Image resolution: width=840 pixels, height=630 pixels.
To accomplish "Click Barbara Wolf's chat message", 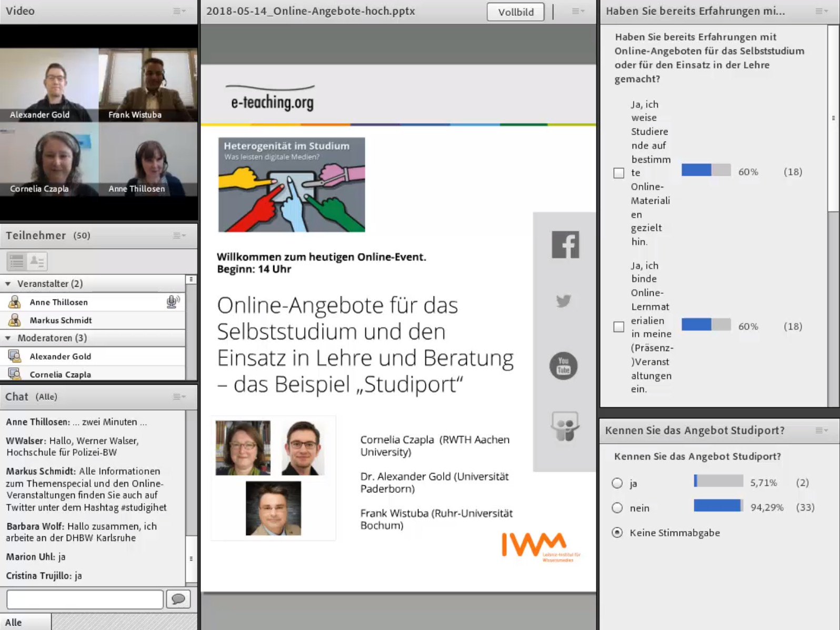I will pos(82,532).
